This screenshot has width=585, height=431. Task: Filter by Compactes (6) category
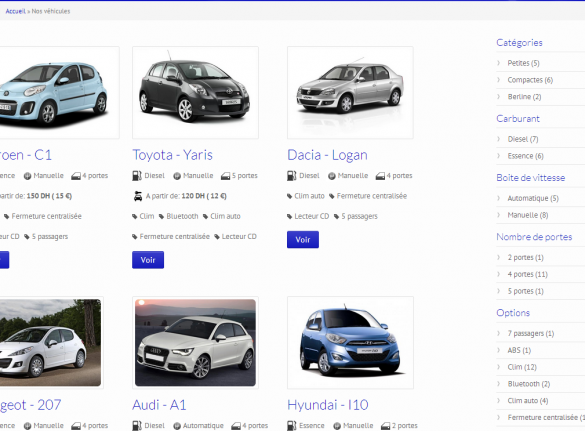click(530, 80)
